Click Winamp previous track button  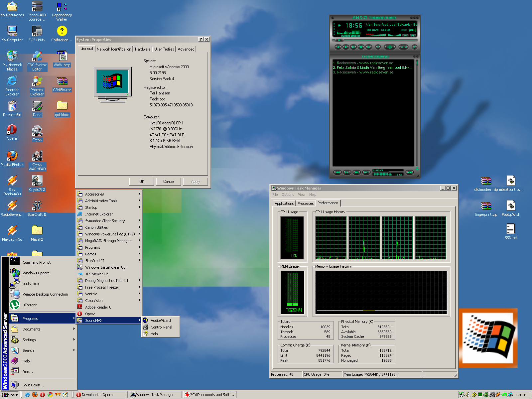coord(338,47)
